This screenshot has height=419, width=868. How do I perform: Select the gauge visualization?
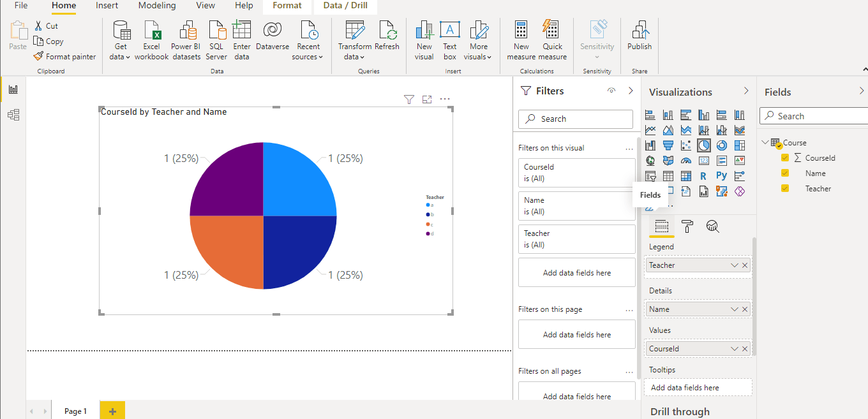[685, 160]
